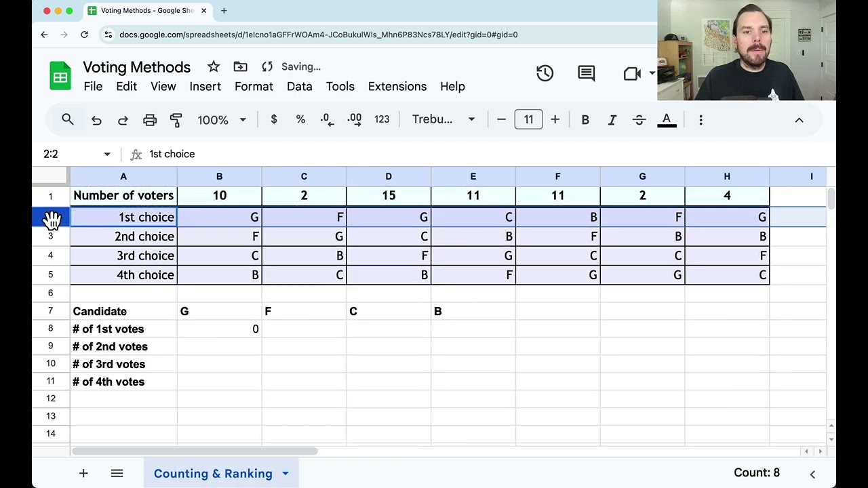The image size is (868, 488).
Task: Open the Extensions menu
Action: click(397, 87)
